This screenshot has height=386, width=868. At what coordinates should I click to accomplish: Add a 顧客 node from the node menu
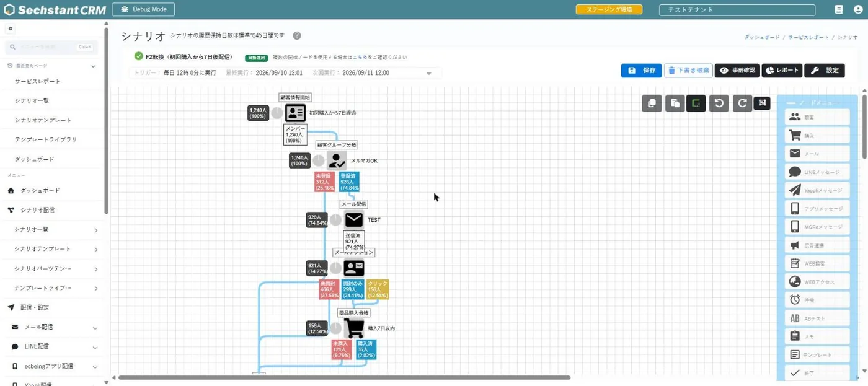coord(817,117)
